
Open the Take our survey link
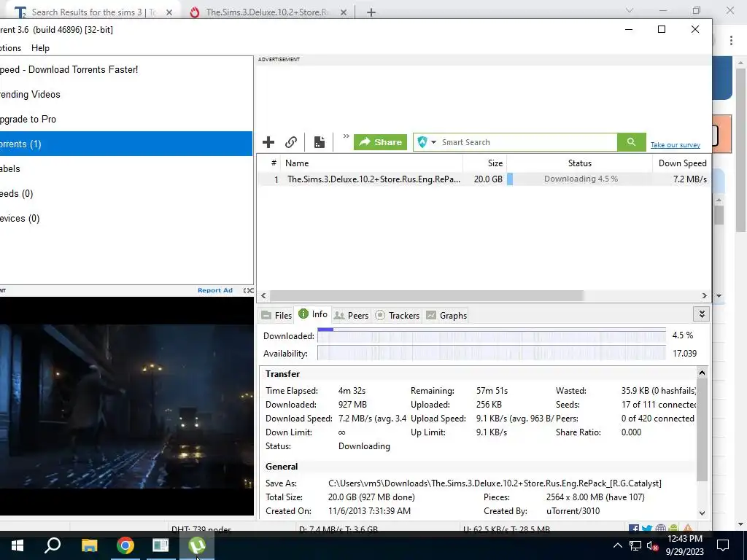tap(675, 145)
